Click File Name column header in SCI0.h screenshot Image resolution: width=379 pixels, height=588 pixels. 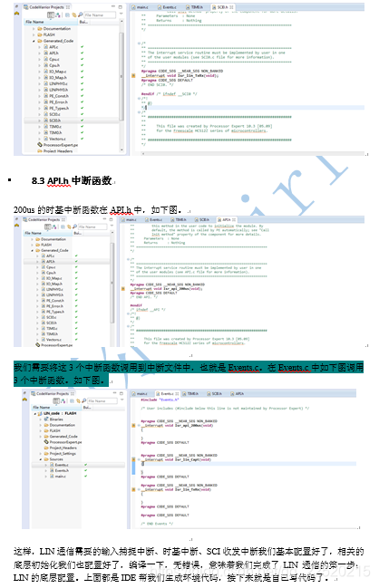(51, 22)
